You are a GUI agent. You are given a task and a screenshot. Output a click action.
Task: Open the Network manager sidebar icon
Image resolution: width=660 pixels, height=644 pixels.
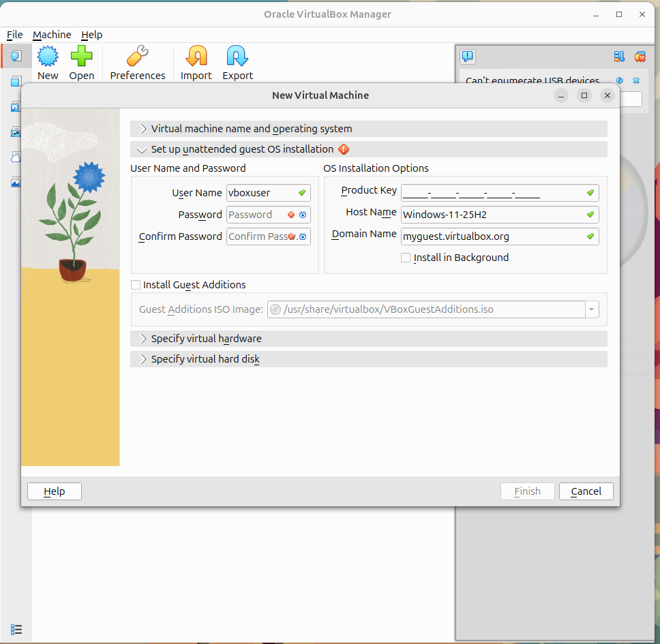point(15,132)
